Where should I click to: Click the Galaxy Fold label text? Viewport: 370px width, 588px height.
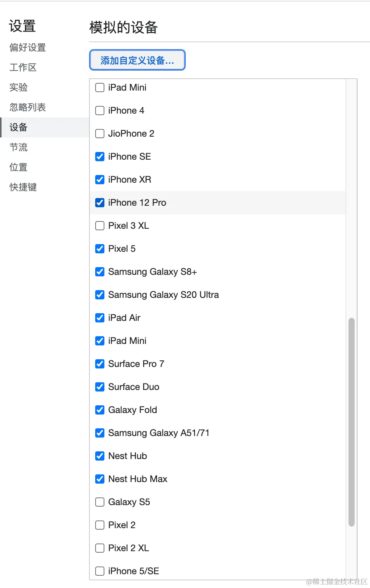click(x=132, y=410)
